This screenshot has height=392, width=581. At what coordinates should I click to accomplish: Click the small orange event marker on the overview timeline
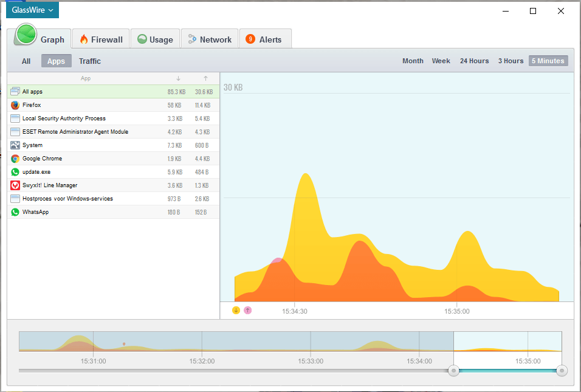pos(124,344)
